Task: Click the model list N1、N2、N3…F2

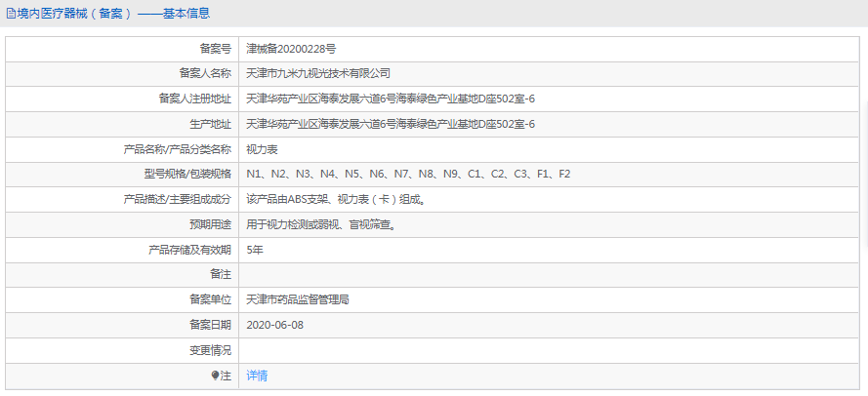Action: click(x=408, y=175)
